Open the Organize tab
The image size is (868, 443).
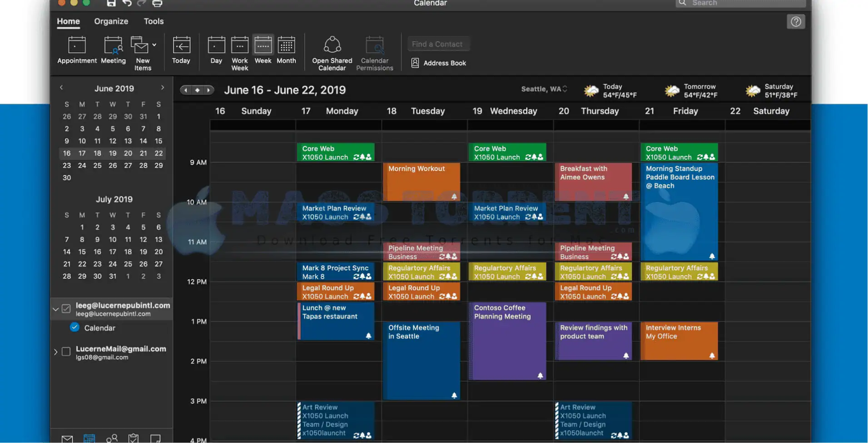(x=111, y=21)
